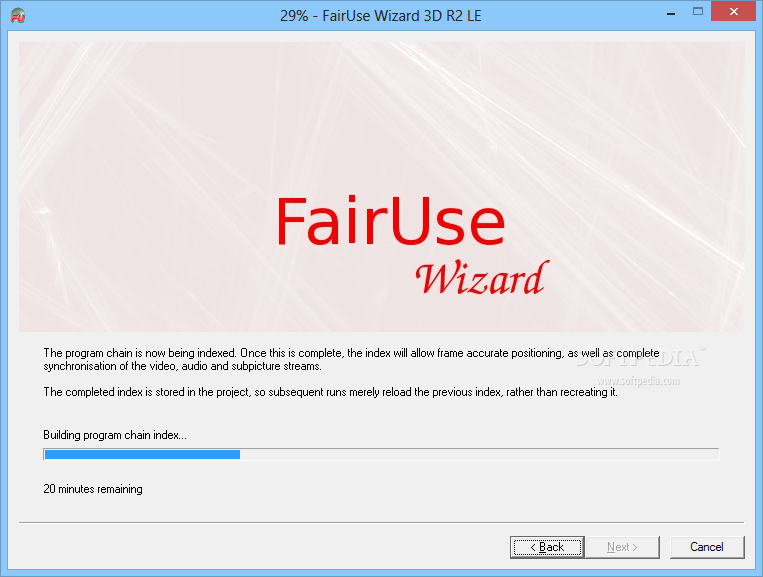763x577 pixels.
Task: Click the program chain index progress bar
Action: [381, 454]
